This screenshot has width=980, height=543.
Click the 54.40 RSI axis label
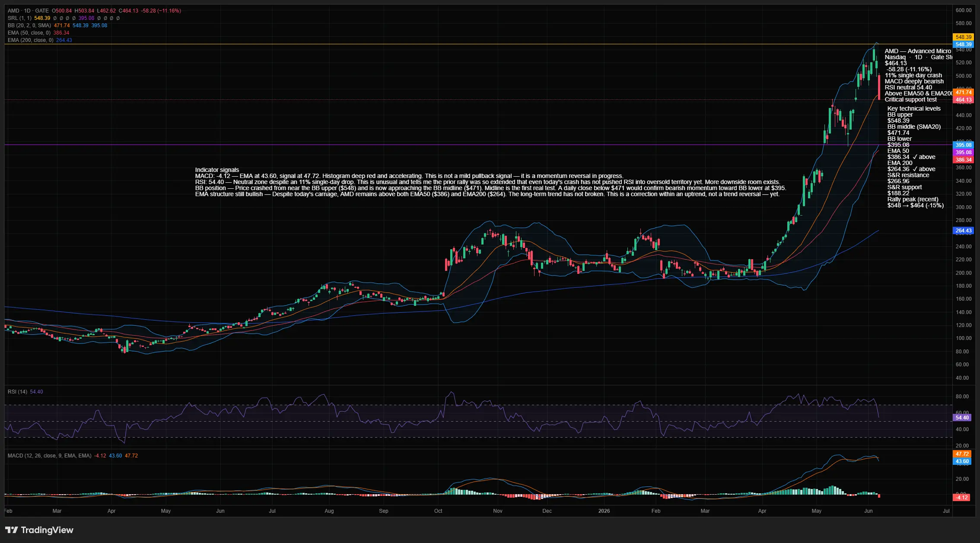pyautogui.click(x=962, y=418)
